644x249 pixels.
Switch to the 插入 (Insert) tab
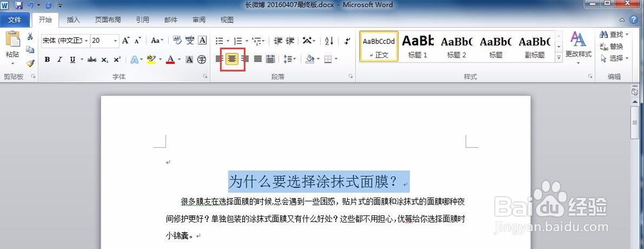(73, 20)
